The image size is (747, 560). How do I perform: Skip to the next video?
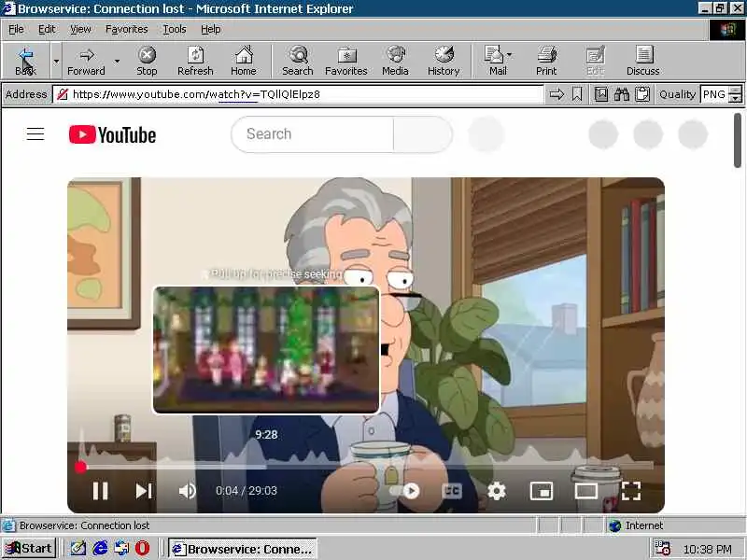[144, 491]
